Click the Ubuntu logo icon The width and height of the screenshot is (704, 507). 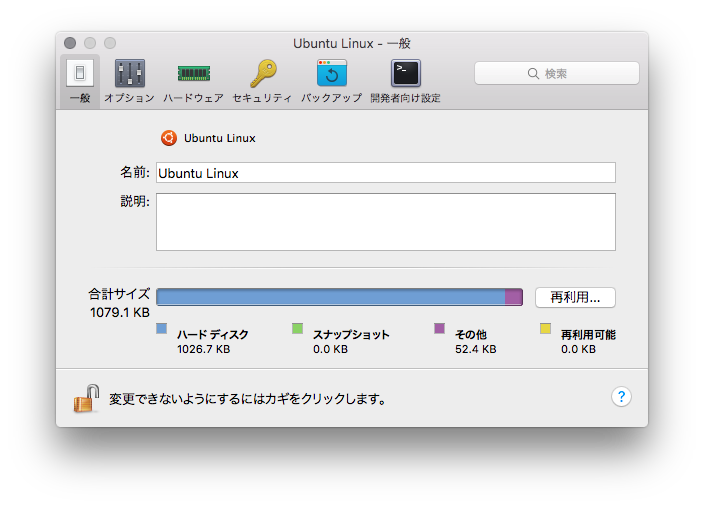pos(169,138)
